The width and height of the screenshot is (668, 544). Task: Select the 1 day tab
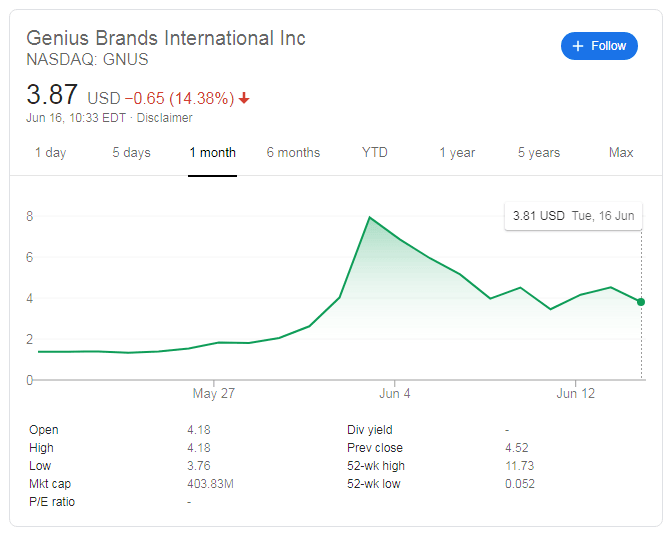pyautogui.click(x=50, y=153)
